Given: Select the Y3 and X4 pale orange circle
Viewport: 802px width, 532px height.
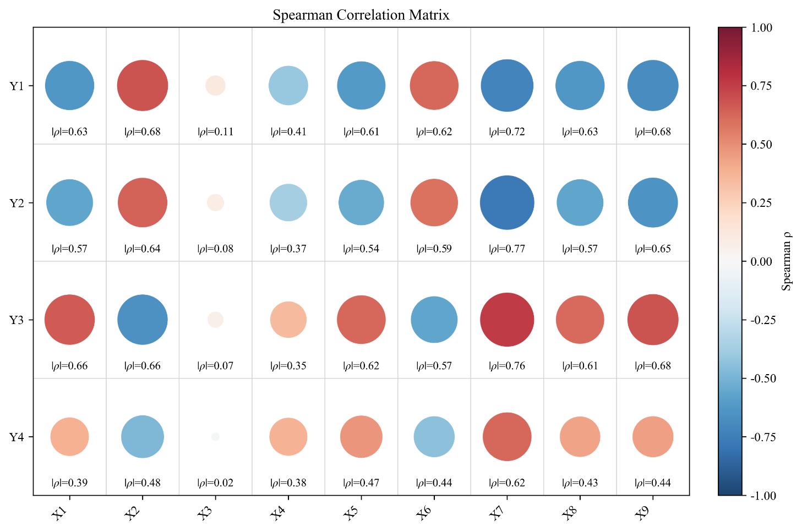Looking at the screenshot, I should coord(288,320).
